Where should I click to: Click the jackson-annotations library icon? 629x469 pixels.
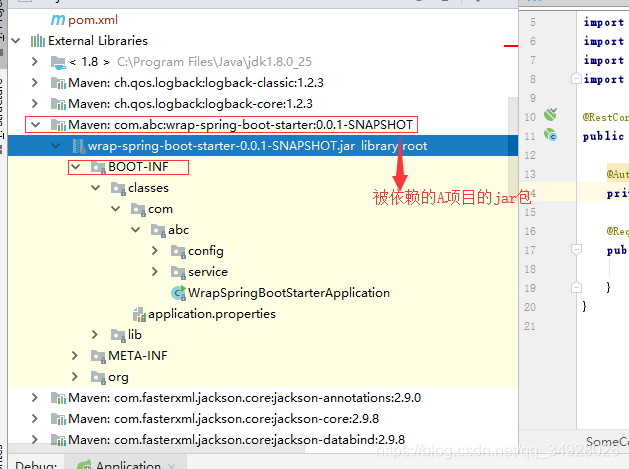58,398
